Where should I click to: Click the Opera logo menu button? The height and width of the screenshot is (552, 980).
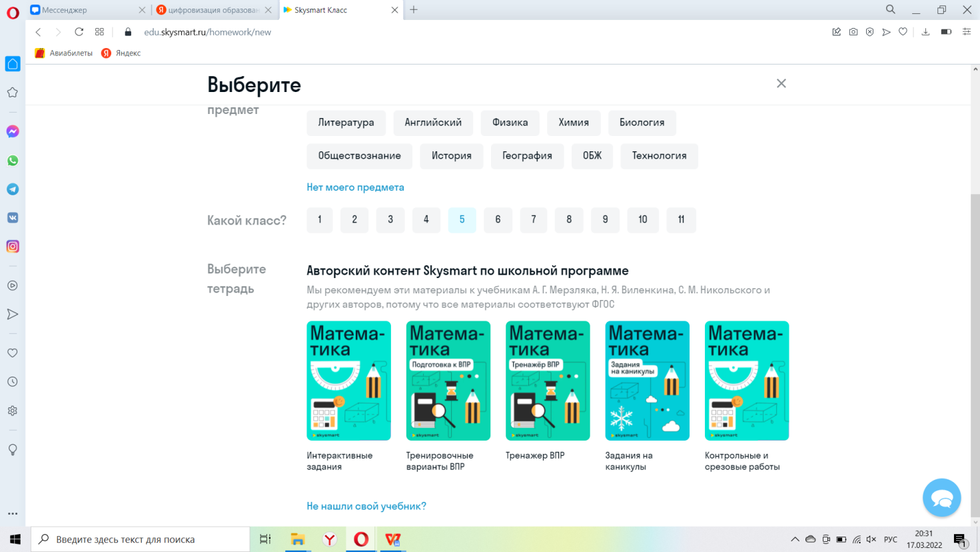coord(13,12)
